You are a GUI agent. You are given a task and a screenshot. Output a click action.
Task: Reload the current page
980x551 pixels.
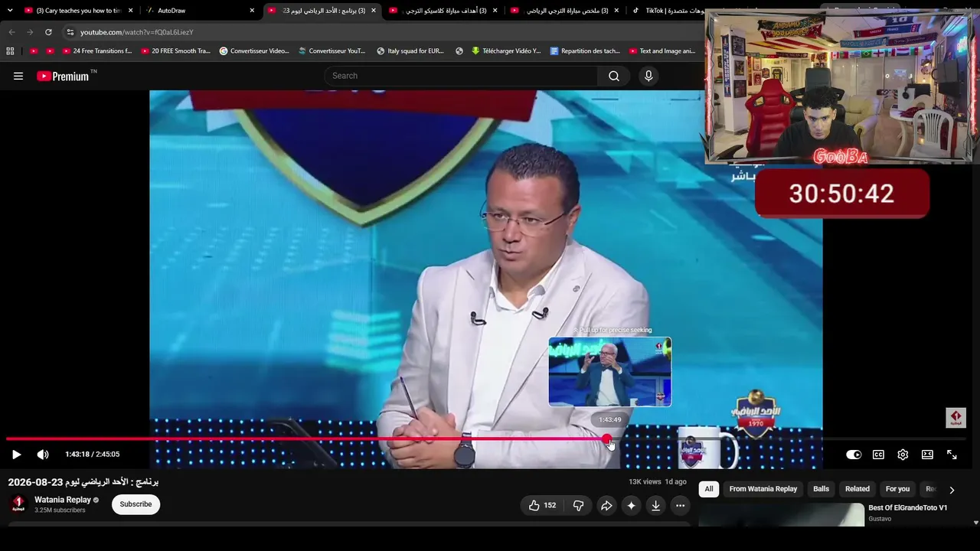[x=48, y=32]
